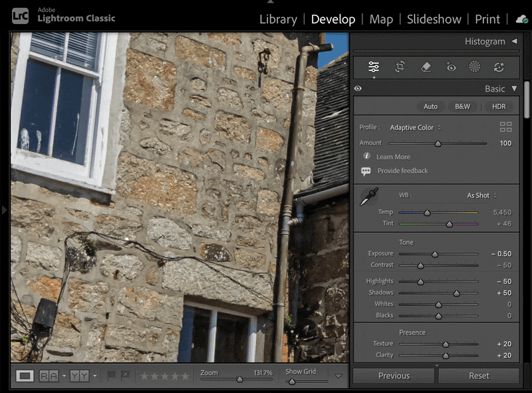532x393 pixels.
Task: Mark the photo as rejected flag
Action: point(125,375)
